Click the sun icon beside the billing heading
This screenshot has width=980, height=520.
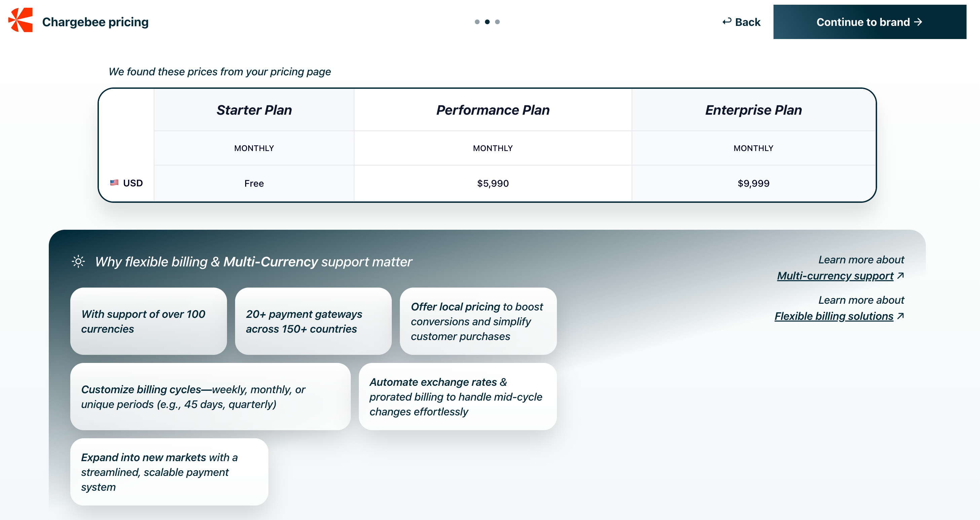click(78, 262)
